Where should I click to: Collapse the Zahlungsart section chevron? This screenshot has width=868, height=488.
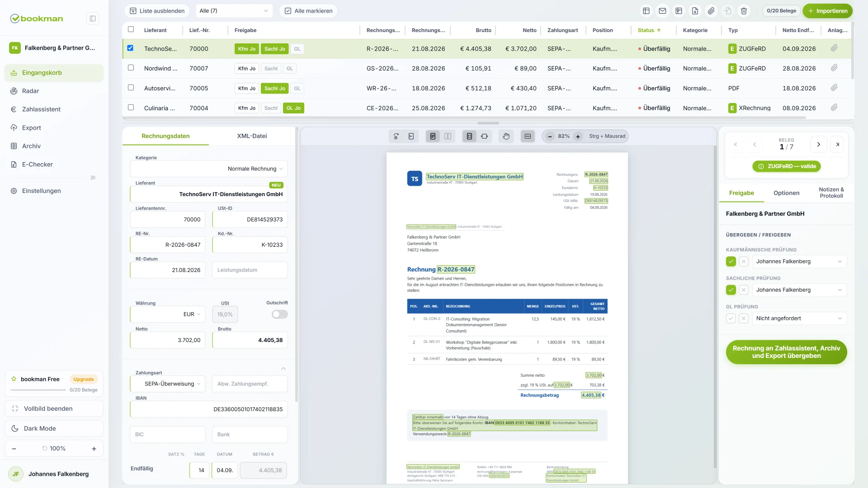click(x=283, y=369)
